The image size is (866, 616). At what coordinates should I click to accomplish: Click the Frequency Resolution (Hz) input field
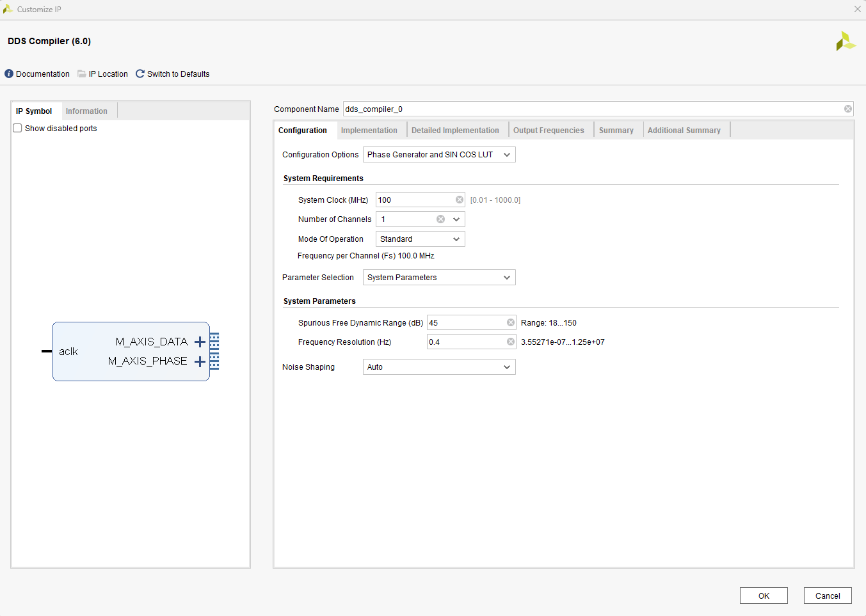pyautogui.click(x=471, y=342)
